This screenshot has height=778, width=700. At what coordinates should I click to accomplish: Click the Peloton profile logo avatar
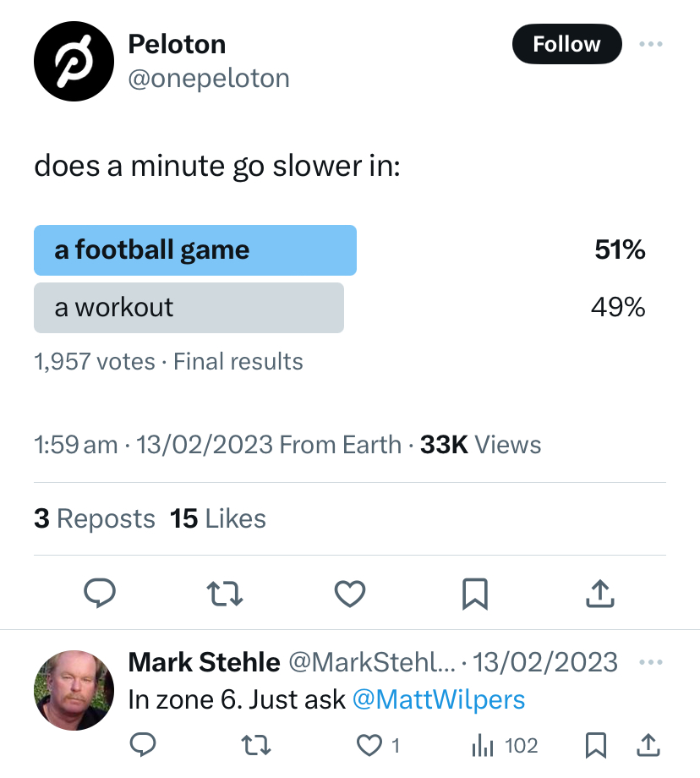(x=74, y=62)
